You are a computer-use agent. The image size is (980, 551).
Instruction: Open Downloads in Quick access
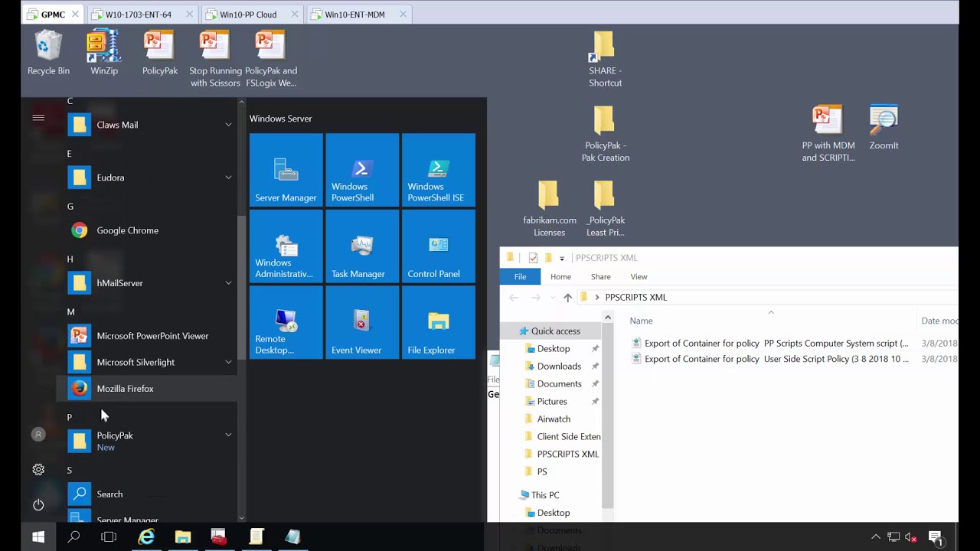pos(559,367)
